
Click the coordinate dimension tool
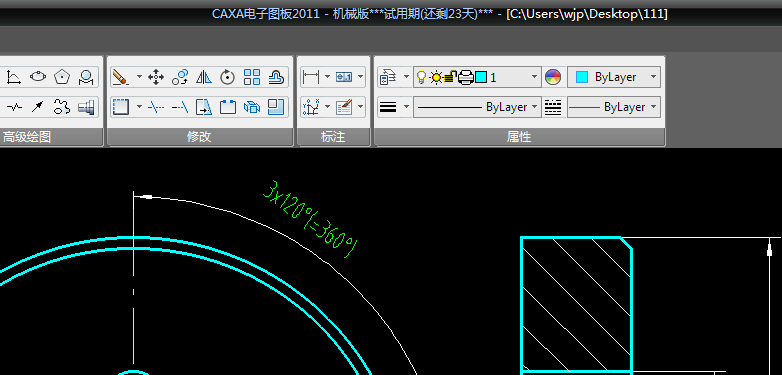tap(311, 107)
